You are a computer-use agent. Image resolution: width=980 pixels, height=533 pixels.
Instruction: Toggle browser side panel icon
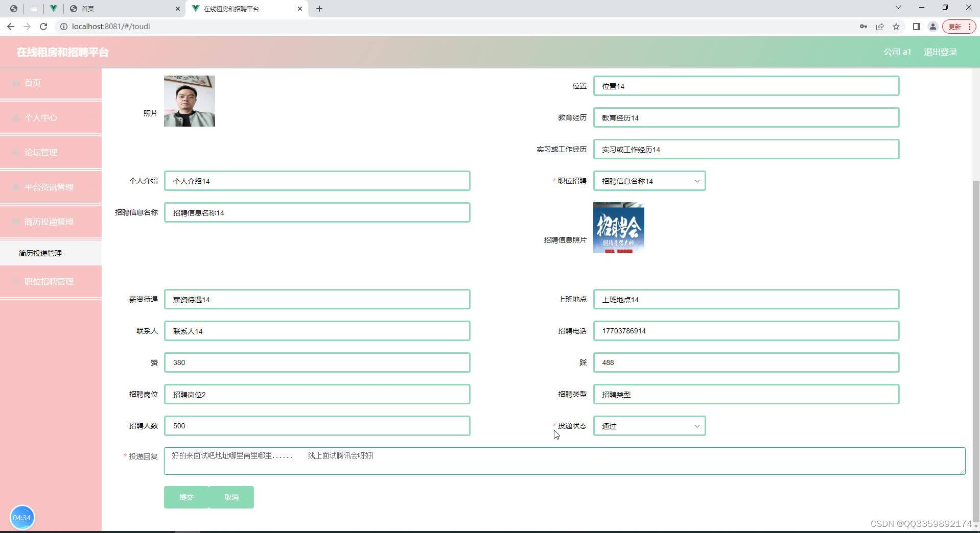pyautogui.click(x=917, y=27)
